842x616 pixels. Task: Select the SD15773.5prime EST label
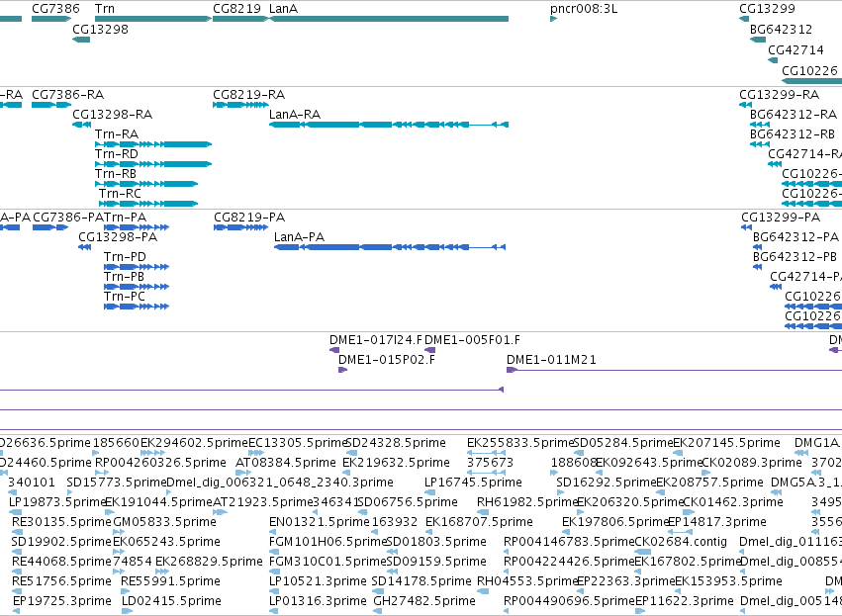tap(117, 483)
